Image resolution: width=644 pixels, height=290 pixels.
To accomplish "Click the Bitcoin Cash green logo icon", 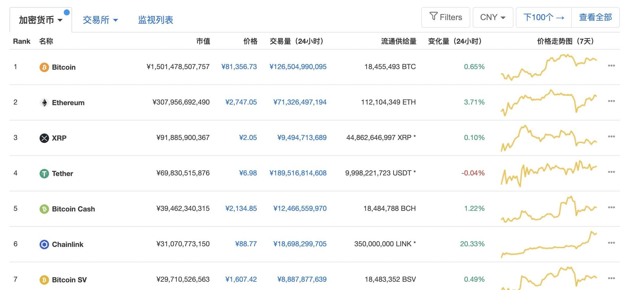I will coord(44,209).
